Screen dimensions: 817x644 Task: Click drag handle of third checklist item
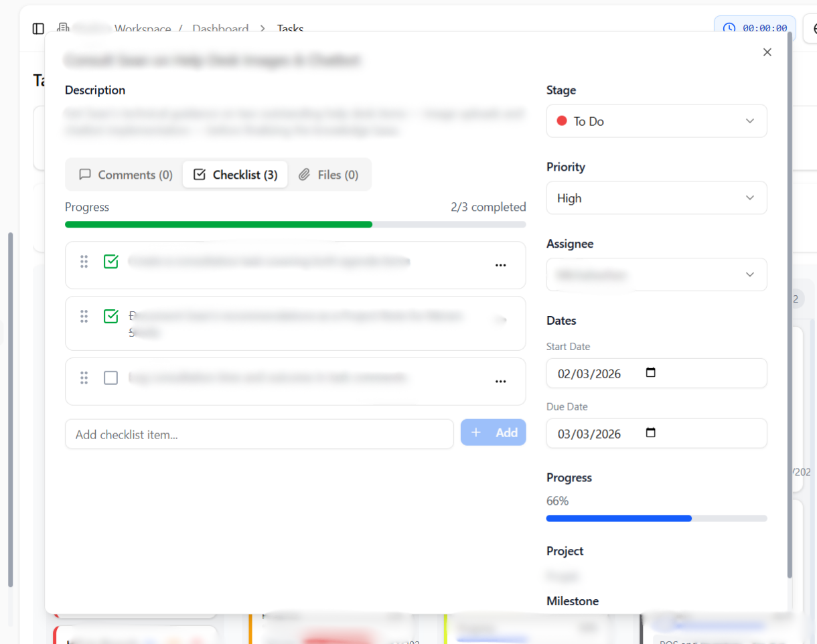point(84,378)
